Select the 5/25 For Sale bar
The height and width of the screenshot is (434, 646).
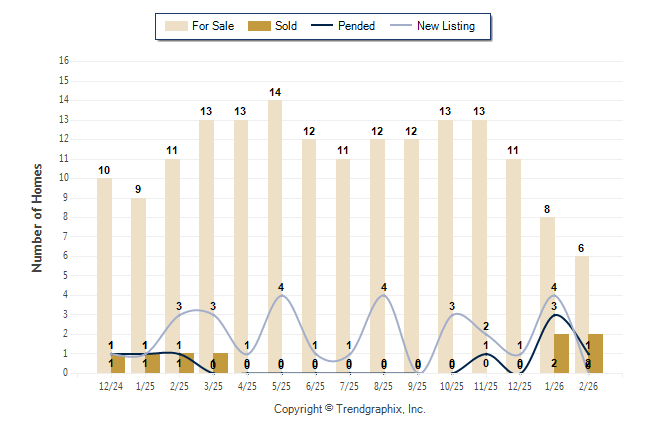point(275,236)
